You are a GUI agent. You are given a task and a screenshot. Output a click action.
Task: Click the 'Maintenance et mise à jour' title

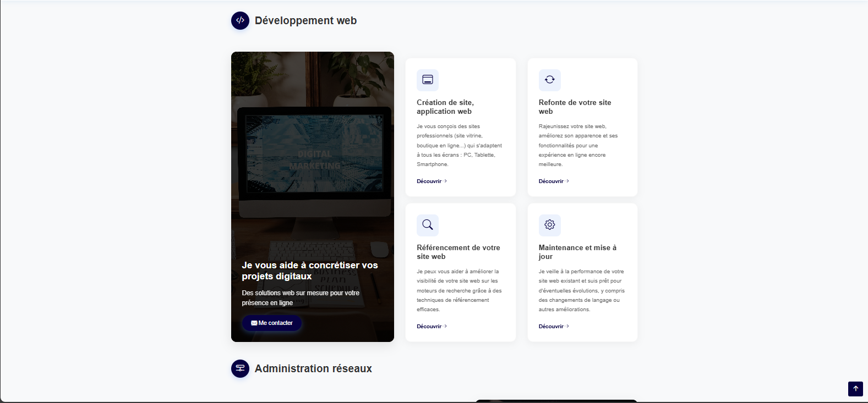pyautogui.click(x=577, y=252)
